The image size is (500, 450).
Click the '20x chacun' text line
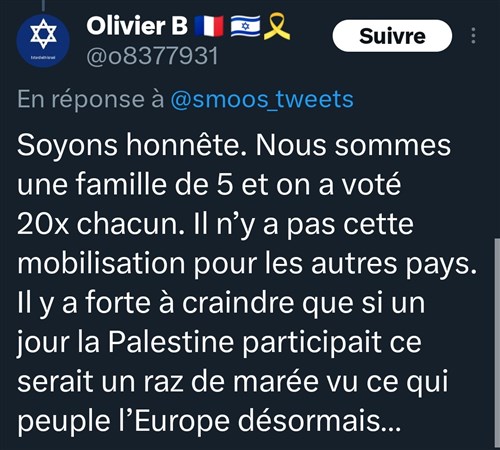coord(215,224)
